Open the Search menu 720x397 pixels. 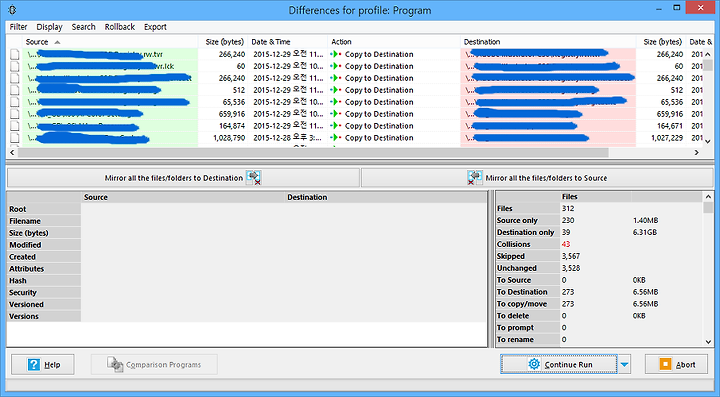tap(83, 27)
